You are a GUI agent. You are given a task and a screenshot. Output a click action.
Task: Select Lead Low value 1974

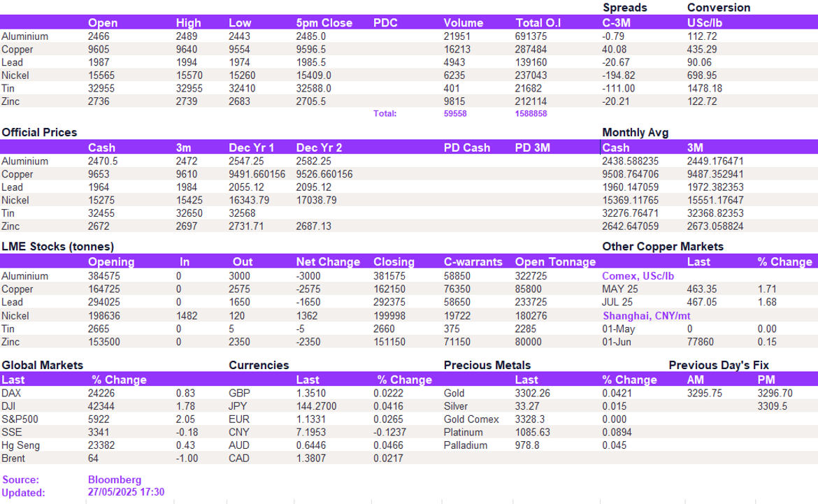pyautogui.click(x=239, y=63)
